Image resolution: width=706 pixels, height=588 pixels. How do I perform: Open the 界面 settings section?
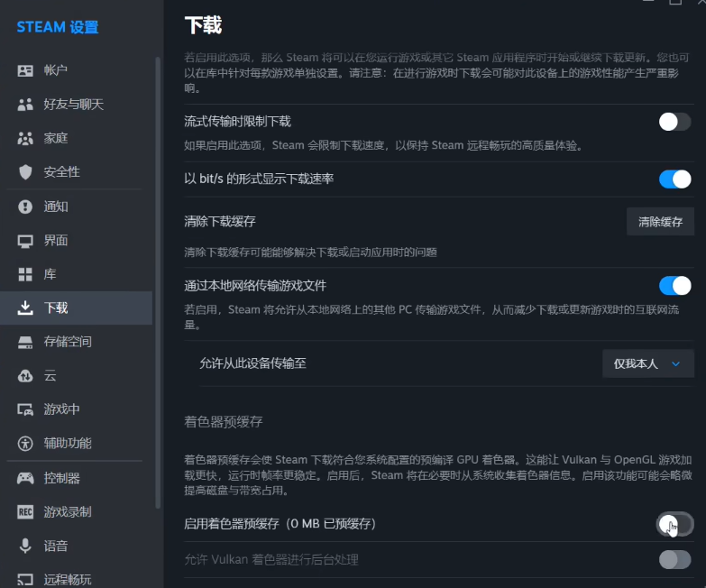(56, 241)
